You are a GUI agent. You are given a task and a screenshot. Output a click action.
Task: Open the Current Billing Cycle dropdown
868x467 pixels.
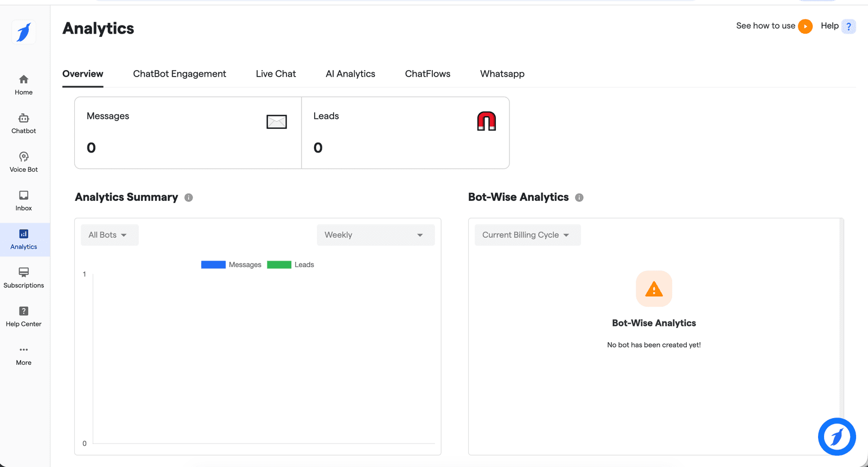pyautogui.click(x=528, y=235)
